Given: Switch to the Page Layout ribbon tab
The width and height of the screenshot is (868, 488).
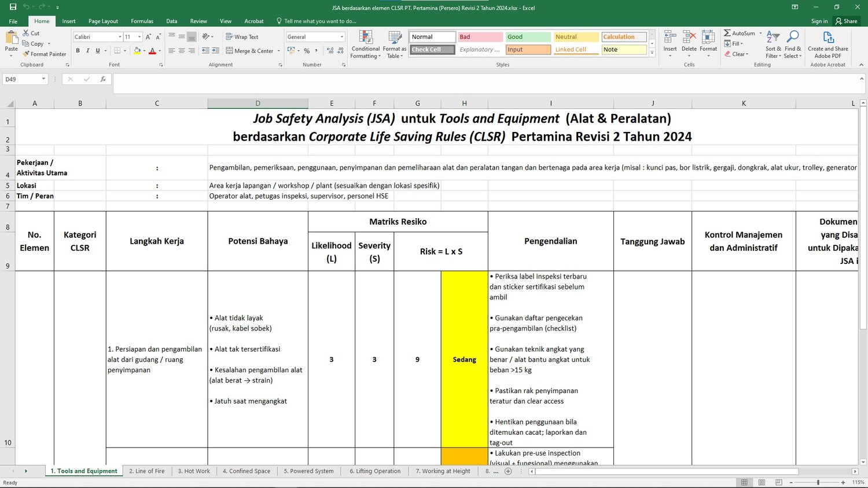Looking at the screenshot, I should pyautogui.click(x=103, y=21).
